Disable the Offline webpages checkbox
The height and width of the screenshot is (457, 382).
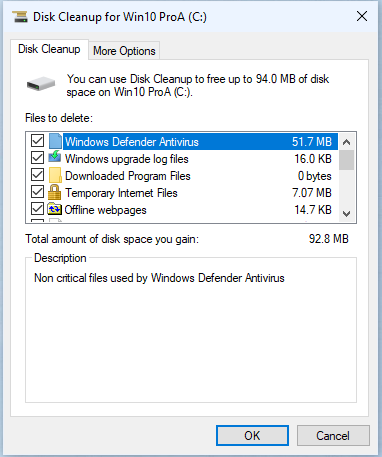click(x=37, y=209)
